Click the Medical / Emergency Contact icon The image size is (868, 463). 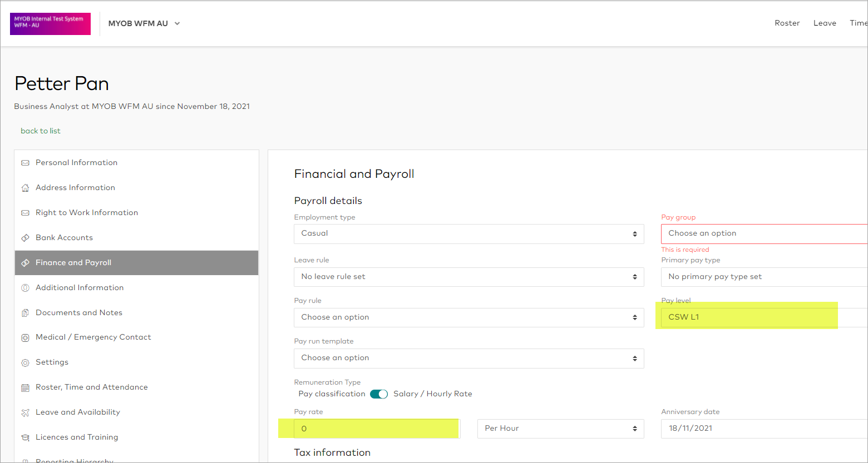point(25,337)
